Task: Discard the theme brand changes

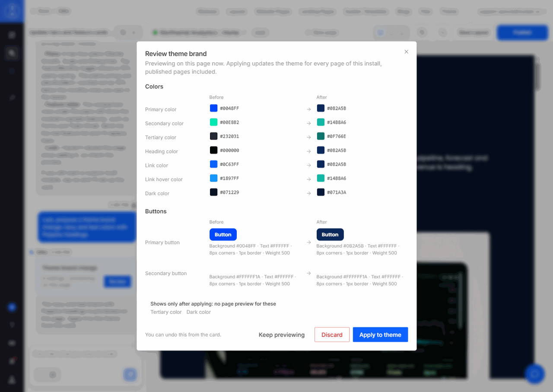Action: (332, 335)
